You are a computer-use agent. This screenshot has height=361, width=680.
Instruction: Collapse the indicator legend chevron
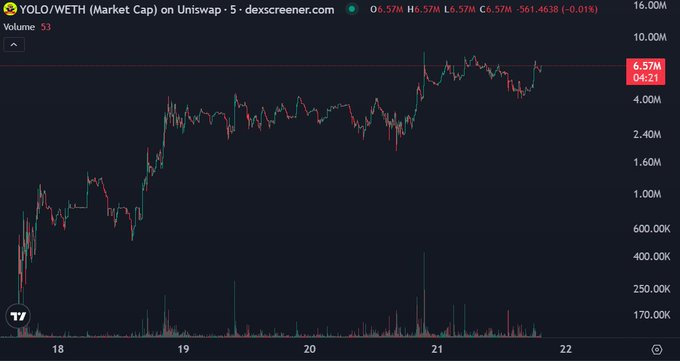pos(14,45)
